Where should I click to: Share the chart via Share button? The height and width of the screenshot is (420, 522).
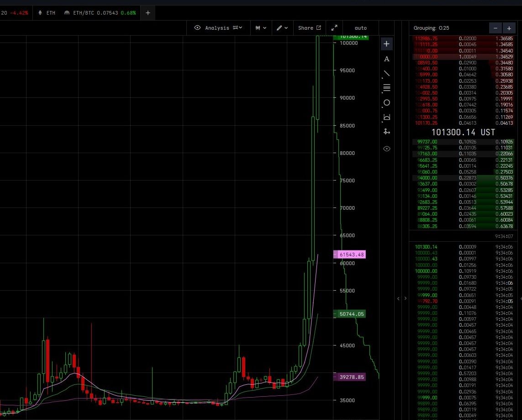point(309,28)
